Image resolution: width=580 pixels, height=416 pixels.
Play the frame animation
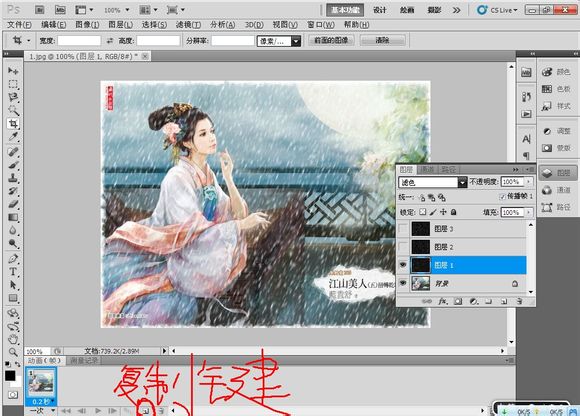click(98, 410)
